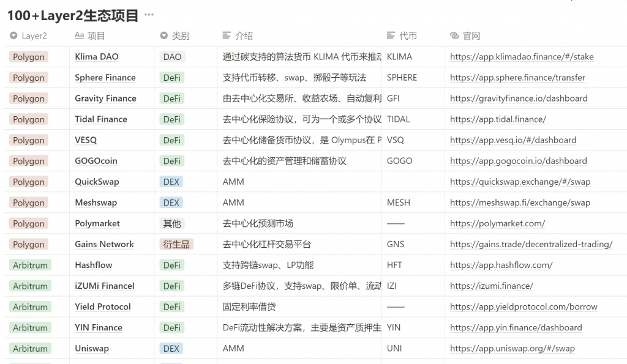Click the link icon beside 官网 header
Viewport: 627px width, 364px height.
pyautogui.click(x=454, y=36)
